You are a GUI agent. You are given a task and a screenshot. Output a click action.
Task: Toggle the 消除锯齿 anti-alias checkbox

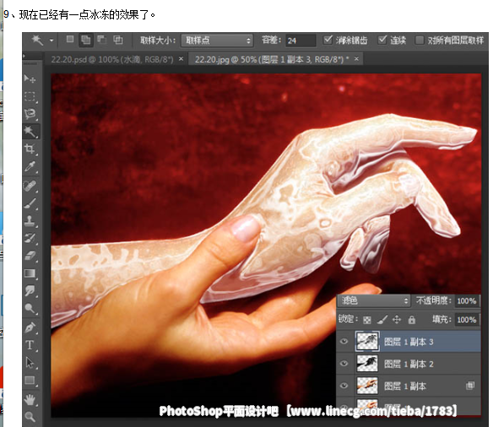pos(328,40)
